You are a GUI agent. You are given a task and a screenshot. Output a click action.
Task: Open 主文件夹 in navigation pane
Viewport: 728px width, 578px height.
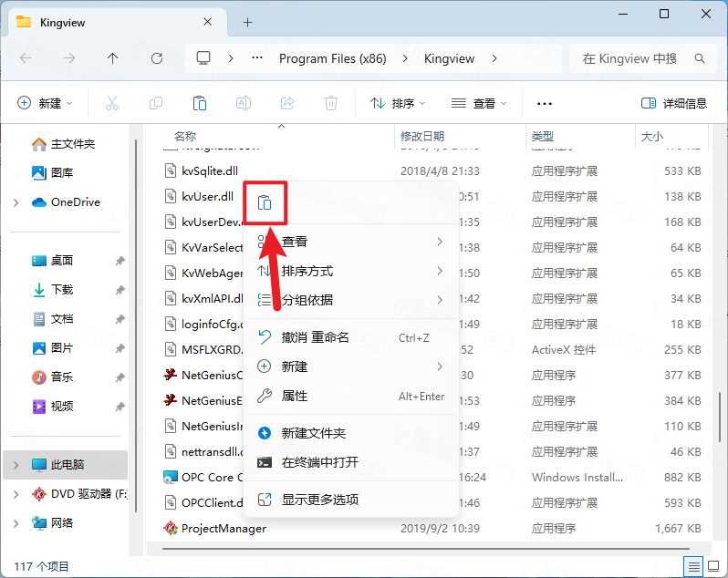64,144
